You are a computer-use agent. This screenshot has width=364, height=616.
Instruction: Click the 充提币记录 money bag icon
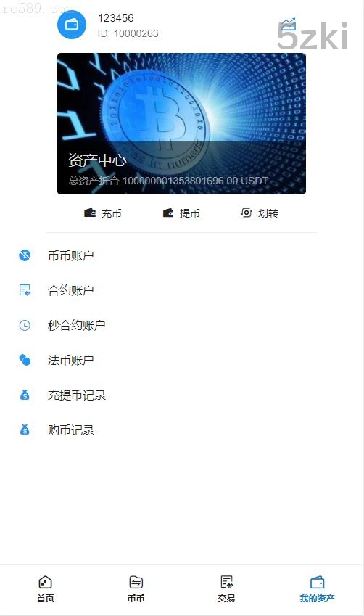click(x=25, y=395)
